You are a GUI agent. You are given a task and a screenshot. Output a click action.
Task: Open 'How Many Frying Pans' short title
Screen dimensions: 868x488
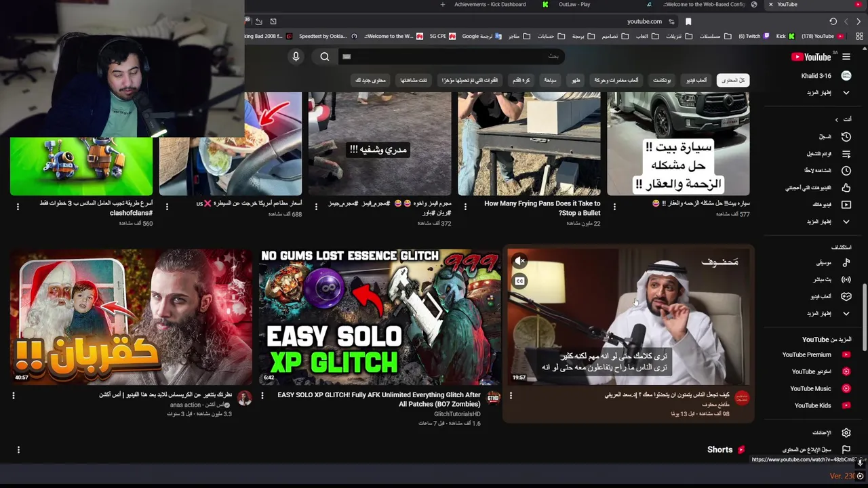542,208
